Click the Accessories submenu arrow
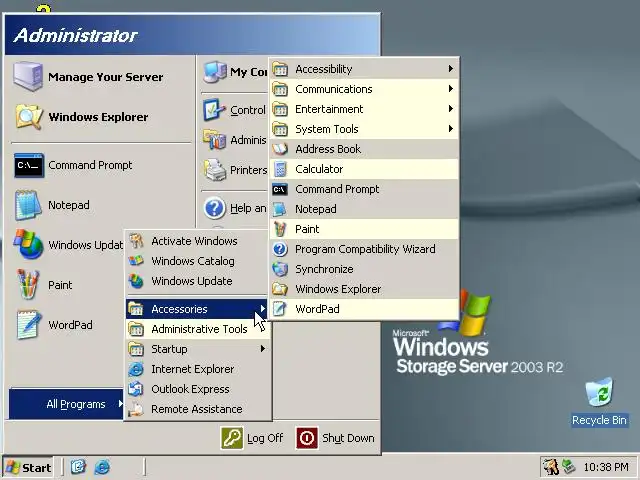The image size is (640, 480). click(263, 309)
